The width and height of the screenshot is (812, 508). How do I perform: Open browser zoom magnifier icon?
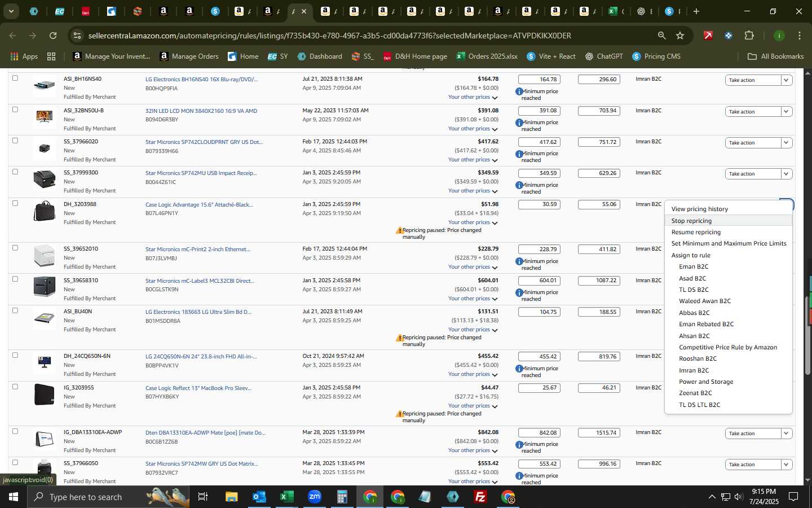[661, 36]
